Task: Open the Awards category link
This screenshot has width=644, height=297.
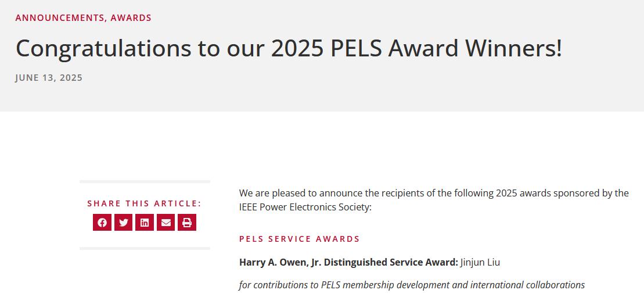Action: click(x=131, y=18)
